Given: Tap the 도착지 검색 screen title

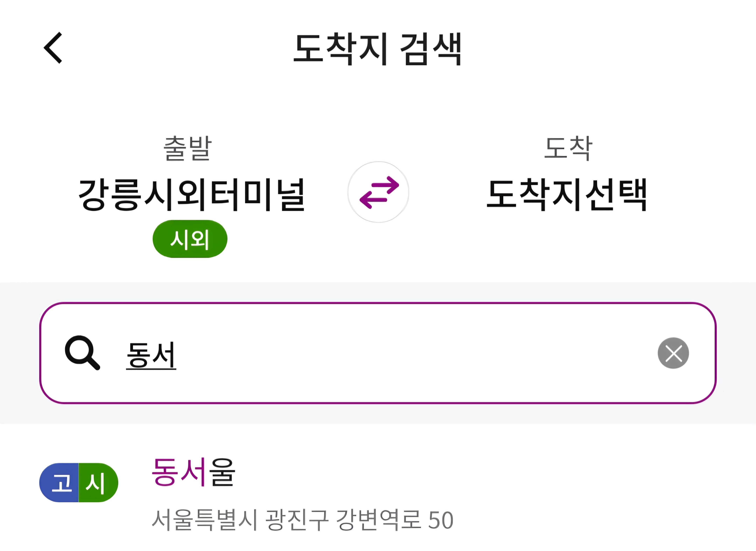Looking at the screenshot, I should [378, 48].
